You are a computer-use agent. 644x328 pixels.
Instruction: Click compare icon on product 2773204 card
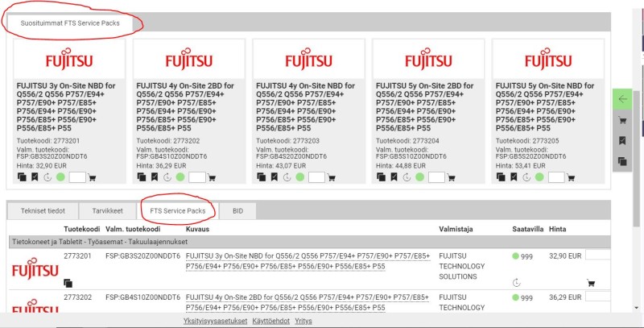click(x=382, y=177)
